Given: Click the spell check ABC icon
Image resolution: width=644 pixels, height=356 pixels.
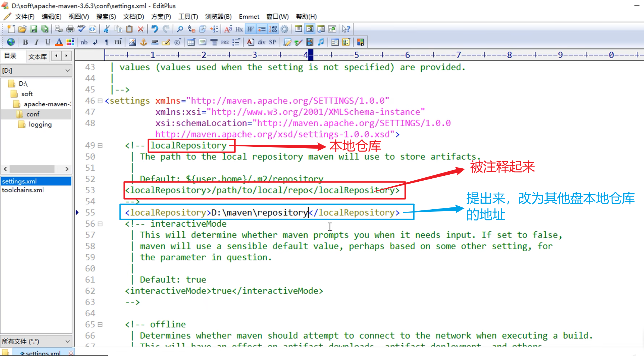Looking at the screenshot, I should click(81, 29).
